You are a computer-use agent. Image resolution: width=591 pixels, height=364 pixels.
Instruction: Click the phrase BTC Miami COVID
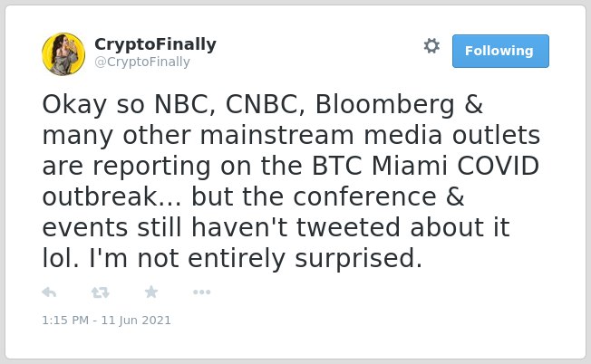[425, 166]
